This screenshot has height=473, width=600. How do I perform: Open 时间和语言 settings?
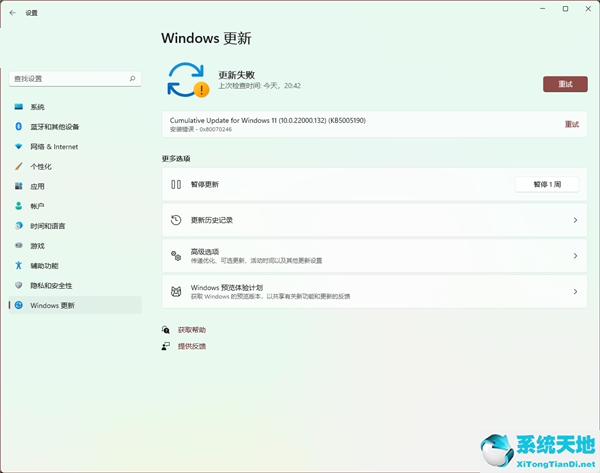(x=75, y=226)
